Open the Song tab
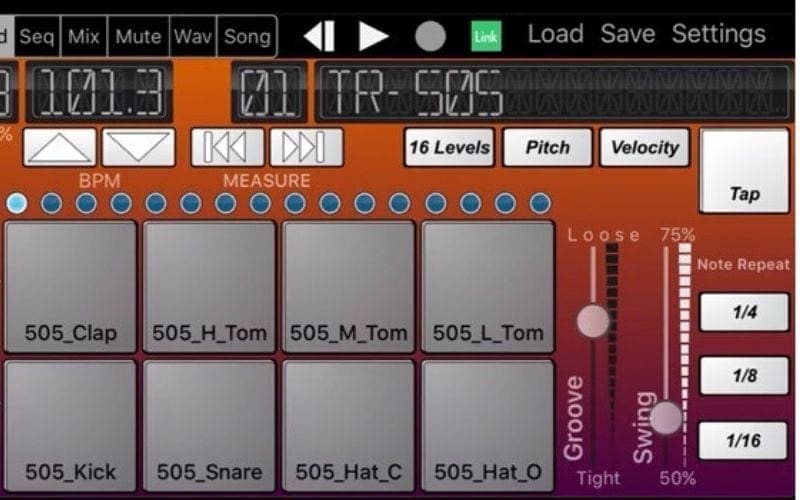 tap(247, 36)
